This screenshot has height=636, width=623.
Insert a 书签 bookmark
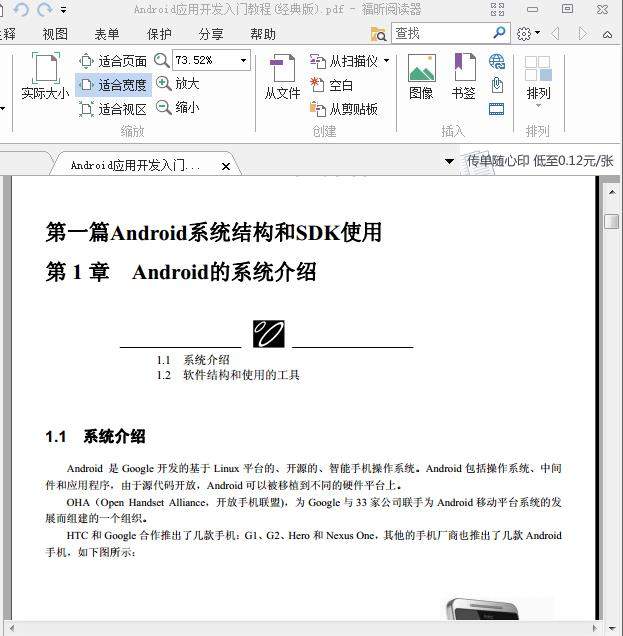pos(464,77)
